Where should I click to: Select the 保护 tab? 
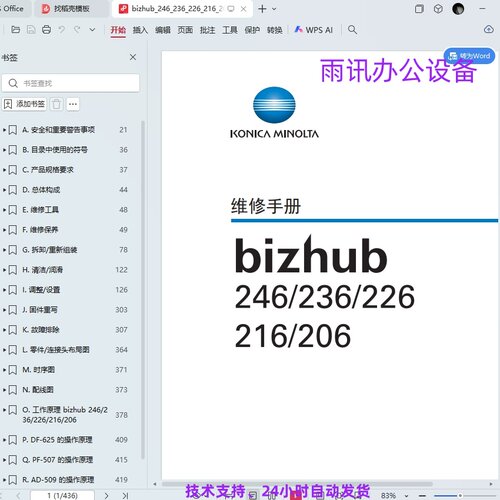tap(252, 30)
